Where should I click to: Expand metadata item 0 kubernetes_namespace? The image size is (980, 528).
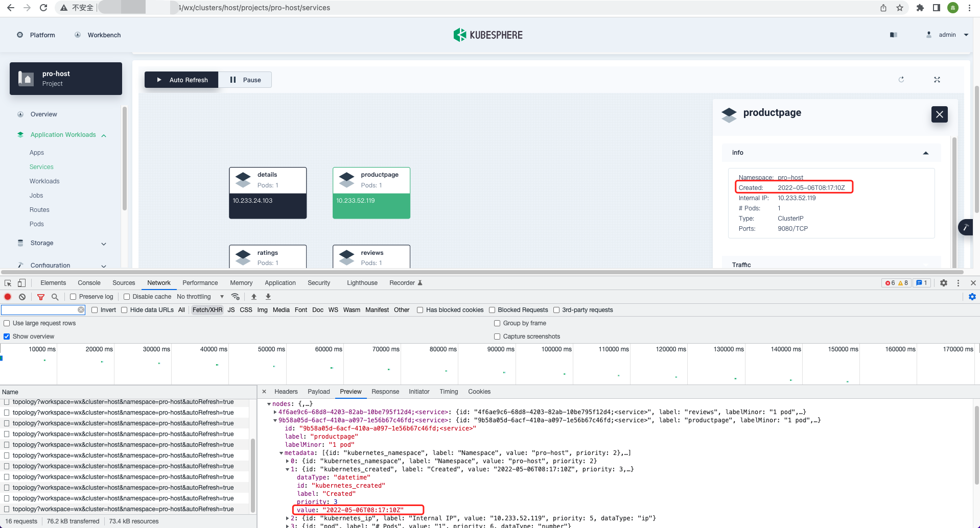(x=287, y=461)
